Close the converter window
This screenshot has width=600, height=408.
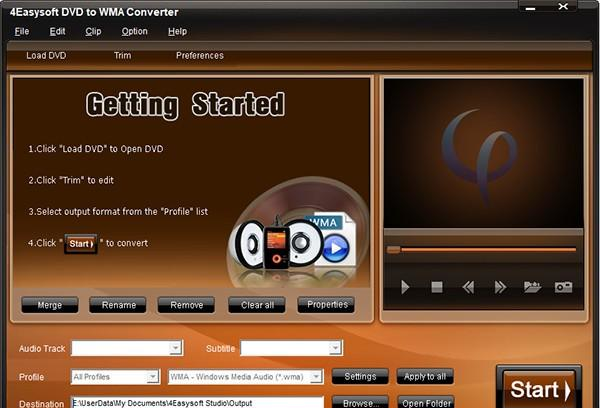(x=563, y=7)
